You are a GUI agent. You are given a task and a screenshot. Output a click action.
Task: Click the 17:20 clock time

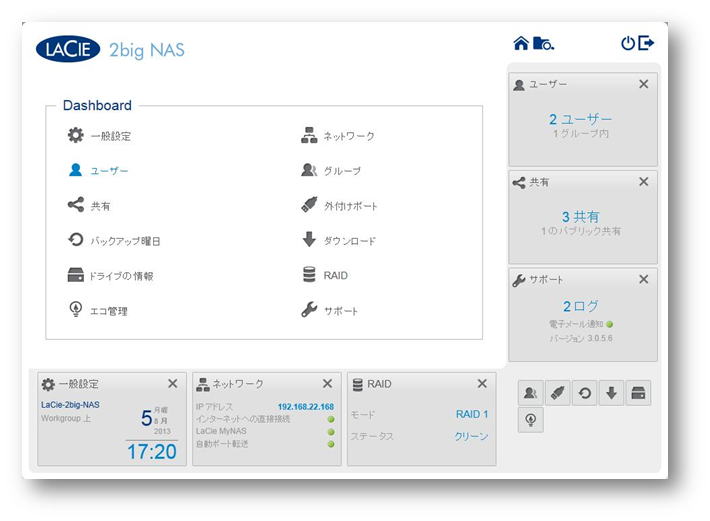click(x=152, y=452)
